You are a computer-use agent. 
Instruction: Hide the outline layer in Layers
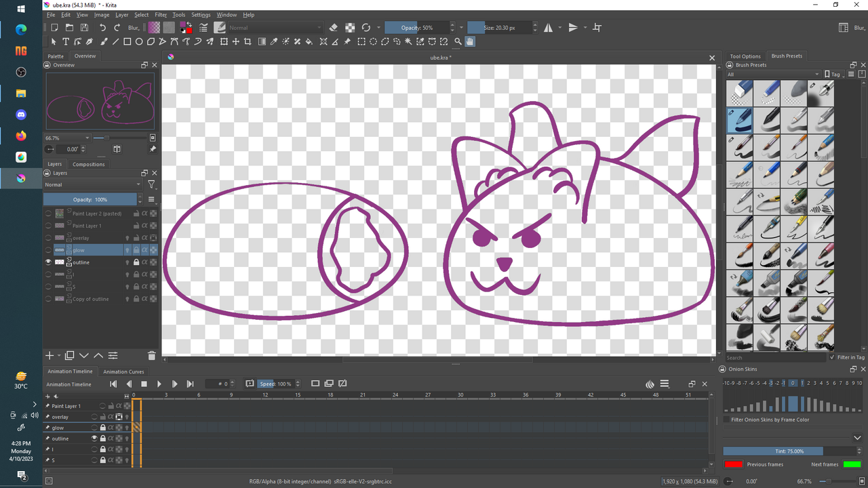point(48,262)
